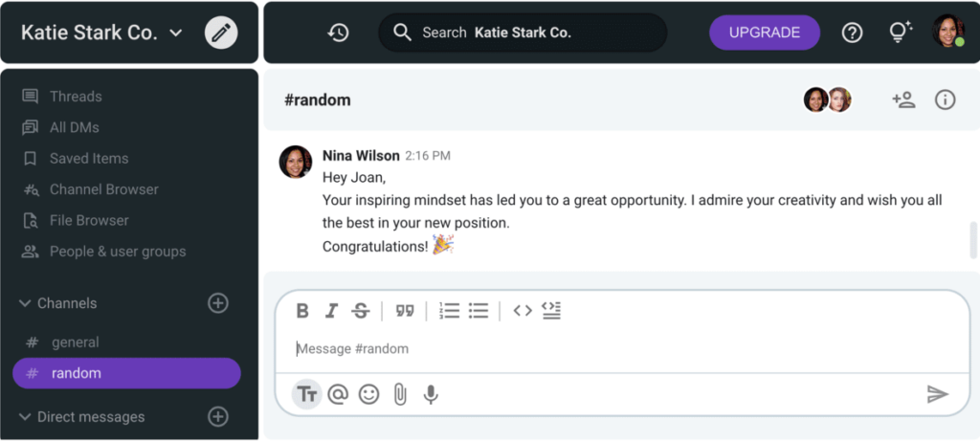Open the history clock icon
Viewport: 980px width, 441px height.
[338, 33]
